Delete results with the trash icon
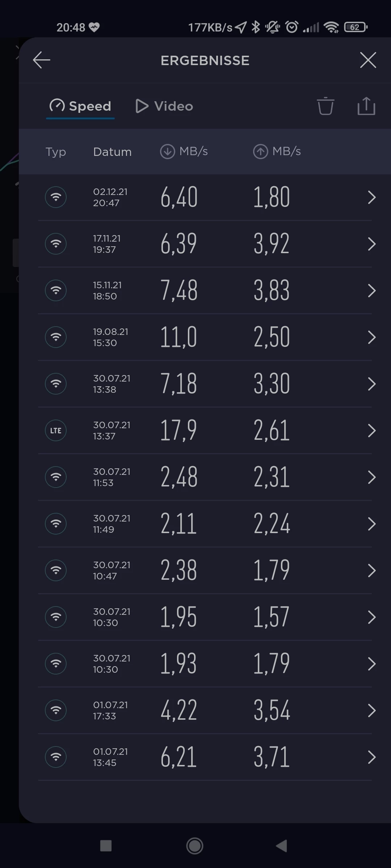Image resolution: width=391 pixels, height=868 pixels. (x=325, y=106)
